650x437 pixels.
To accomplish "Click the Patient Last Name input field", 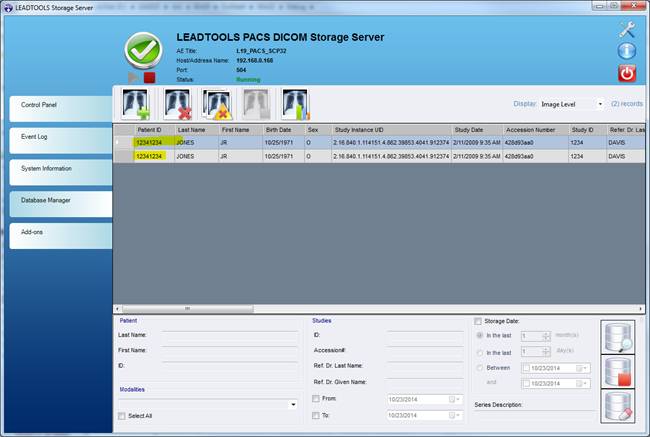I will coord(230,335).
